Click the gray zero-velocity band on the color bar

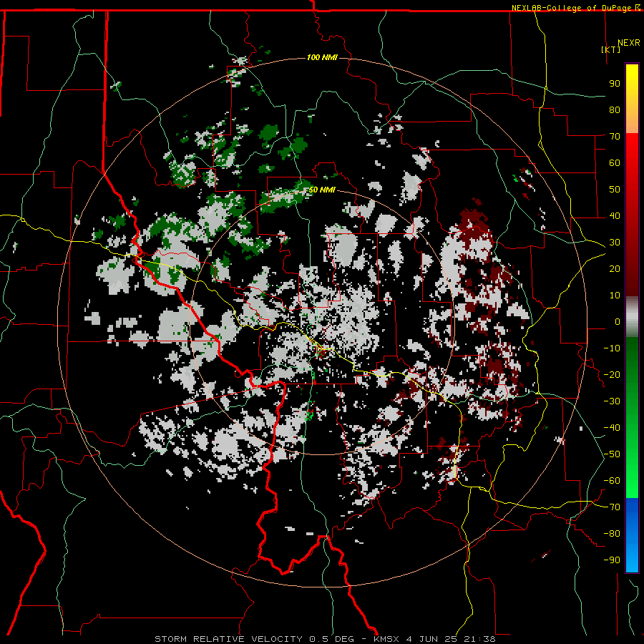[632, 317]
